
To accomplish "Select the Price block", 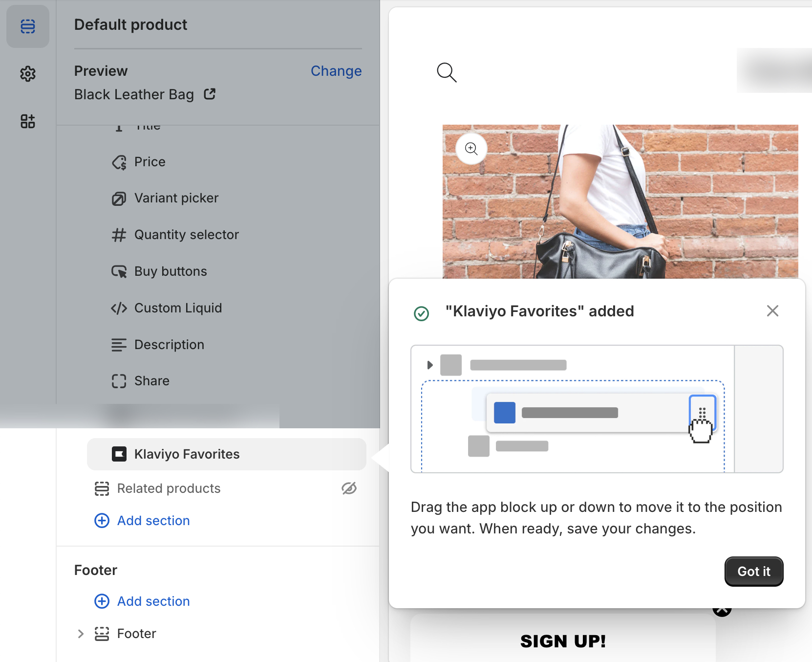I will (150, 162).
